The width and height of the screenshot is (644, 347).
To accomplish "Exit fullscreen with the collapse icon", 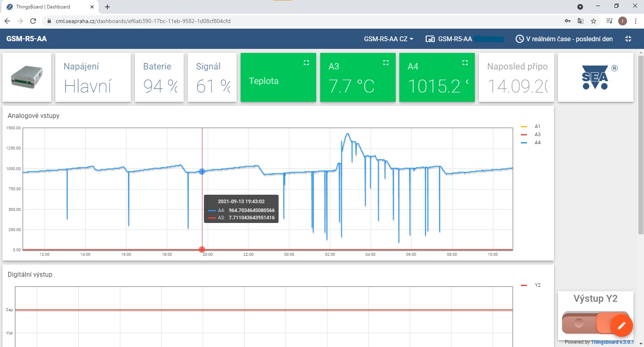I will click(x=628, y=39).
